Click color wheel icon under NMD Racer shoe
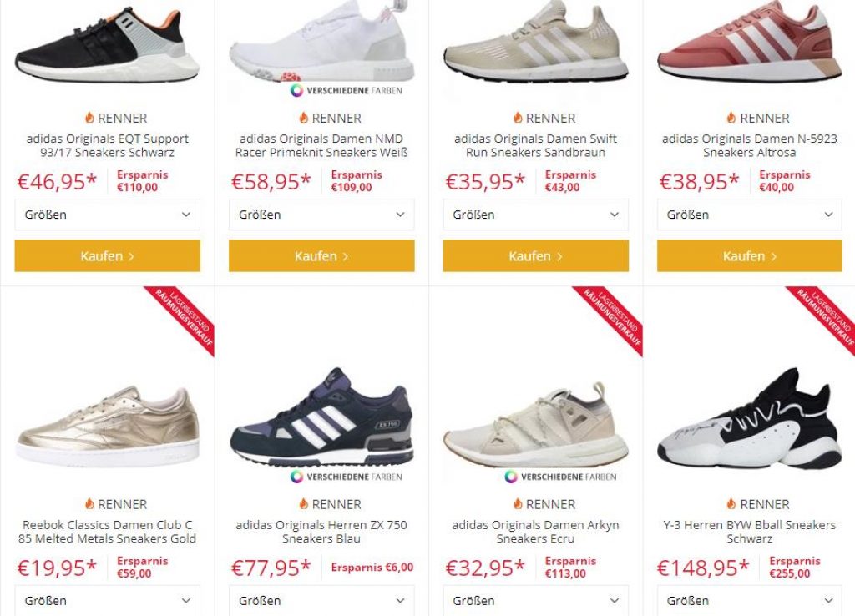The height and width of the screenshot is (616, 855). [296, 90]
